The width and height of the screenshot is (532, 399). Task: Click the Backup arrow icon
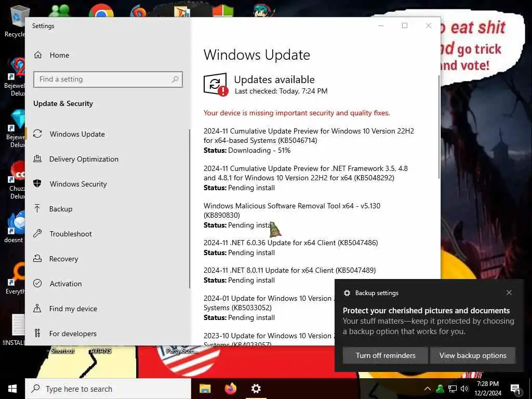pyautogui.click(x=37, y=208)
